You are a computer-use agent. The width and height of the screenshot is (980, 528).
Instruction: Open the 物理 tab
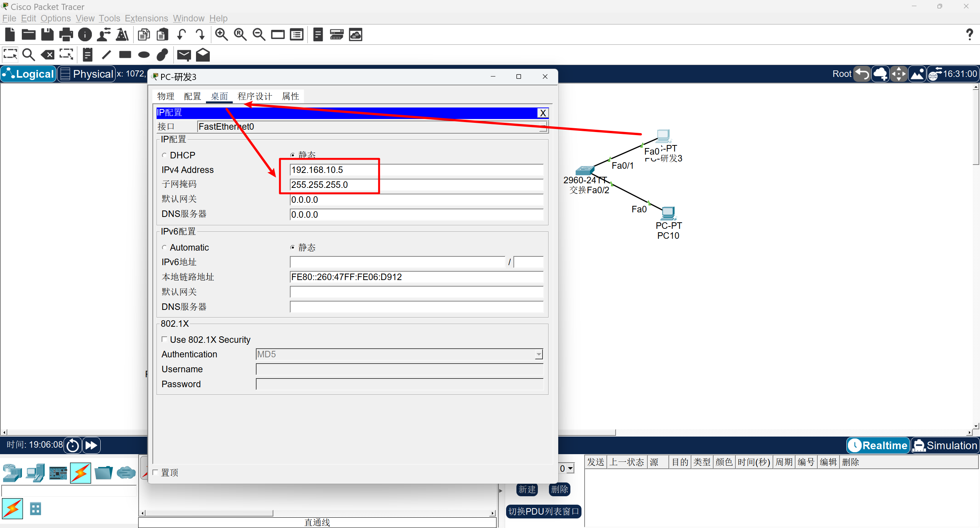[x=166, y=96]
